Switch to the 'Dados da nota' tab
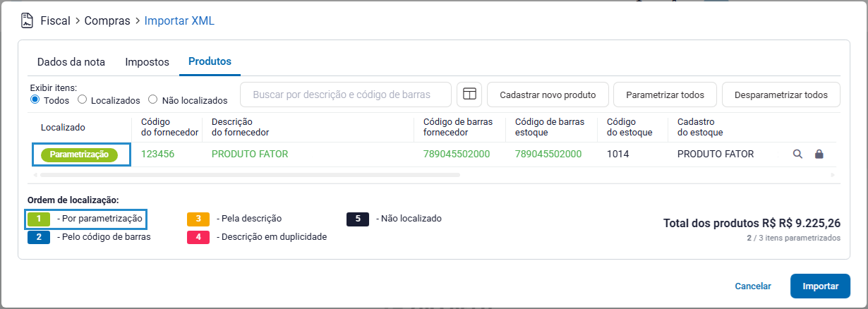The height and width of the screenshot is (309, 868). [x=71, y=62]
